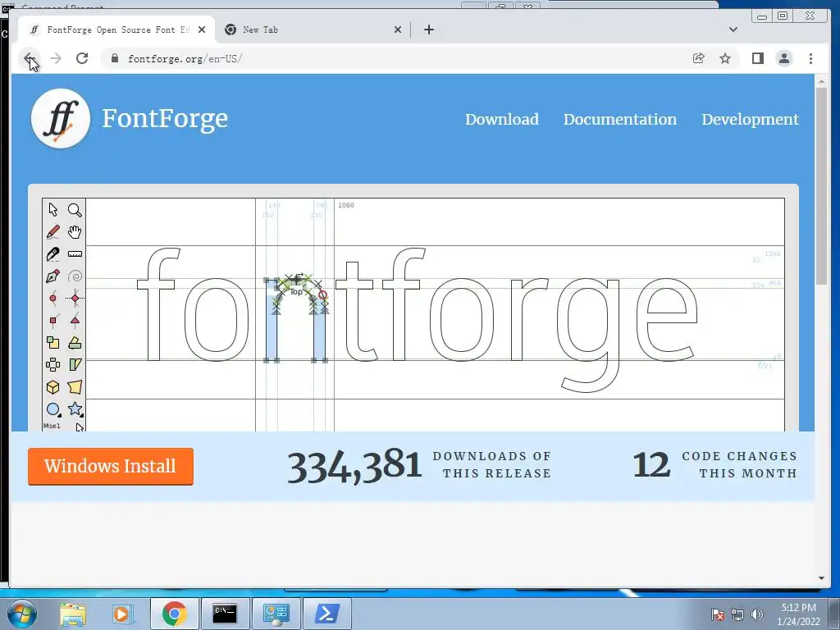Open Windows Media Player from taskbar
Viewport: 840px width, 630px height.
122,614
